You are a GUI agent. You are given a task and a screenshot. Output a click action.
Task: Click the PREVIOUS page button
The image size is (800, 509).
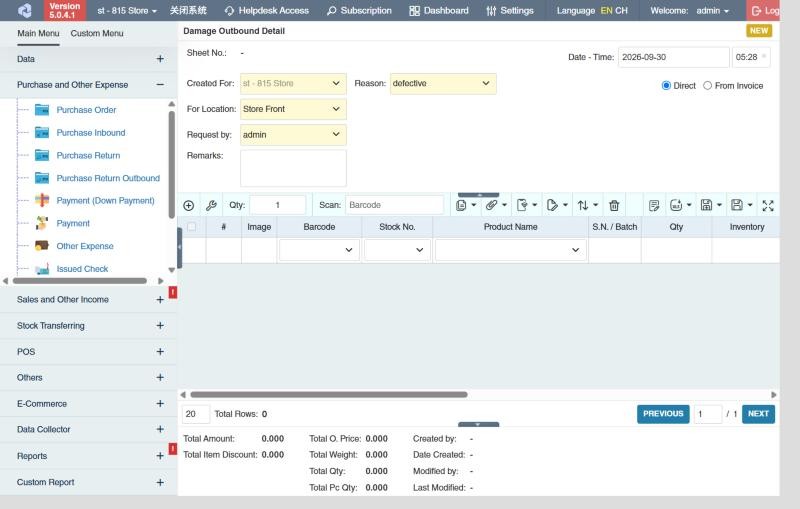663,414
